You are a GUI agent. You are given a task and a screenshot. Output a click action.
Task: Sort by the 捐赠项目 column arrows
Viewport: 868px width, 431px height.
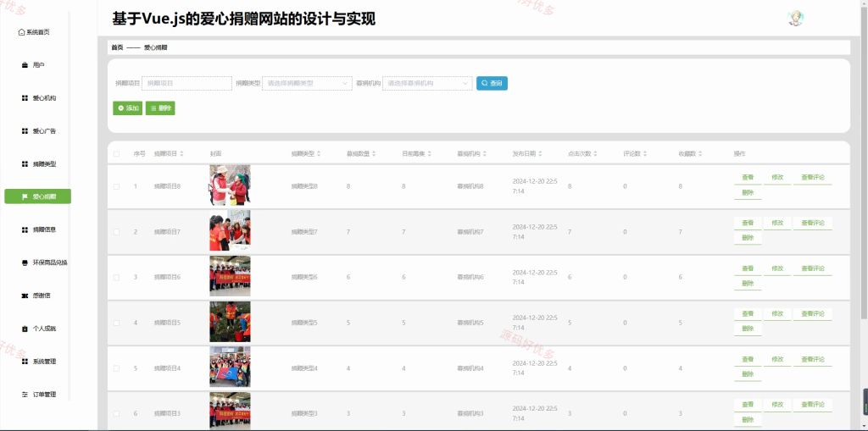(x=181, y=154)
